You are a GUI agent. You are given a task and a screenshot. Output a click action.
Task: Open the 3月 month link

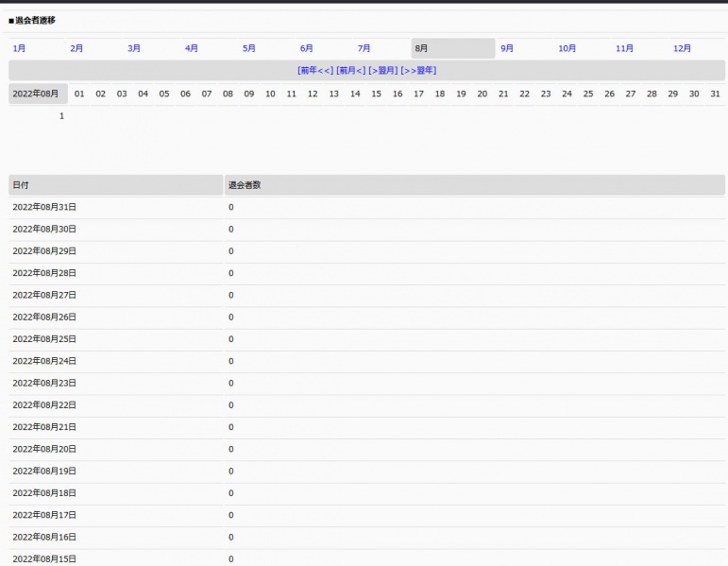(134, 48)
